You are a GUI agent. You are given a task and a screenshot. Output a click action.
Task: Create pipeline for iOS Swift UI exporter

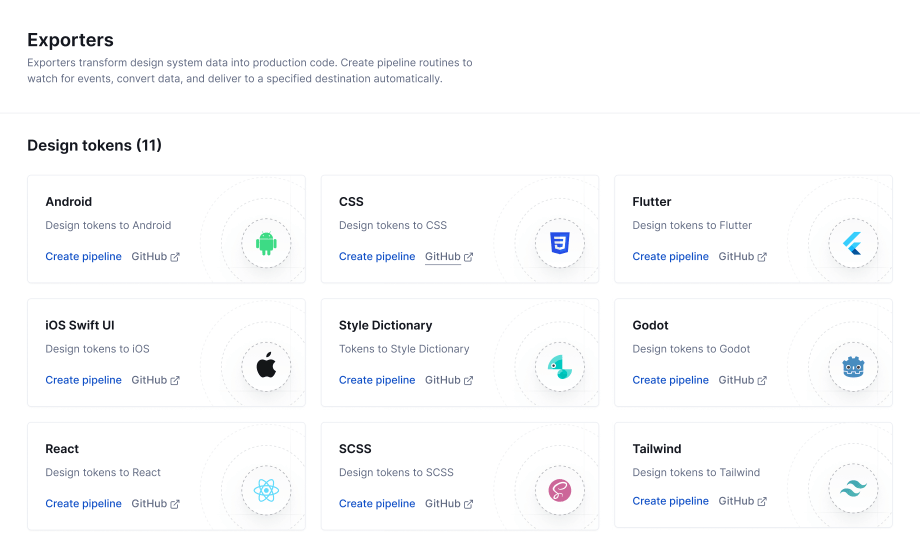pyautogui.click(x=83, y=380)
